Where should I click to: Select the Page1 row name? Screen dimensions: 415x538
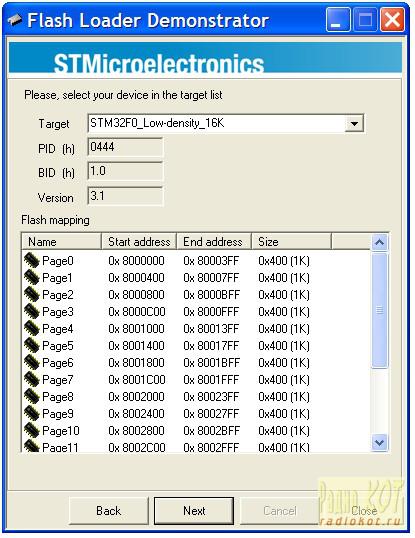click(x=57, y=278)
